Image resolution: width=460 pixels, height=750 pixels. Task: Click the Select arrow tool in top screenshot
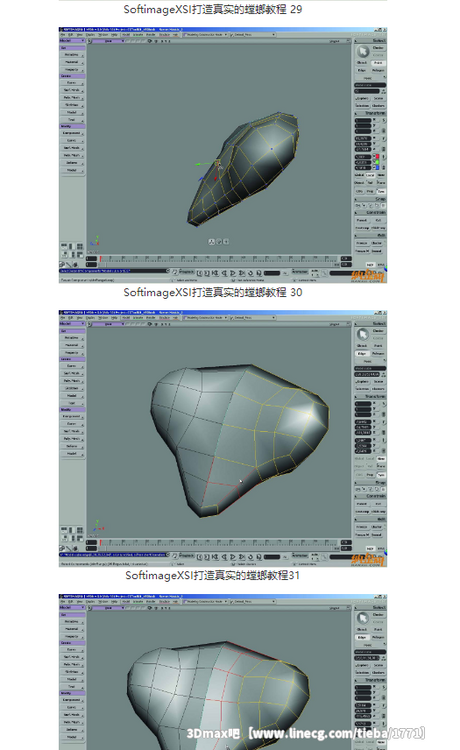(x=363, y=51)
